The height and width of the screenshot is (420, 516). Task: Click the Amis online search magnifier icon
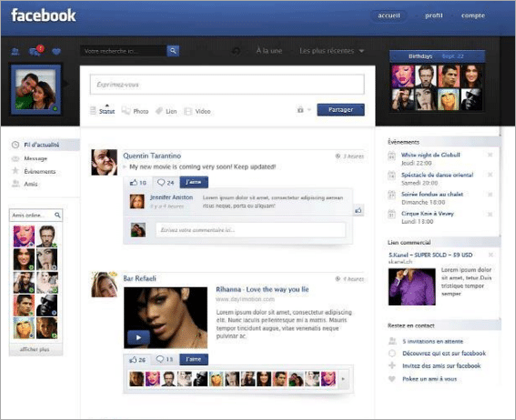tap(57, 215)
